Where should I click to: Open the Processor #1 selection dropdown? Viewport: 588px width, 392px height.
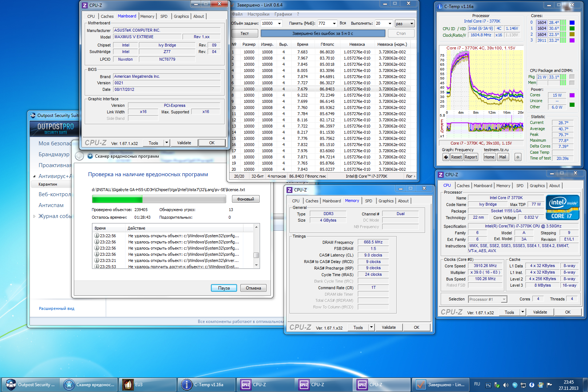point(504,299)
